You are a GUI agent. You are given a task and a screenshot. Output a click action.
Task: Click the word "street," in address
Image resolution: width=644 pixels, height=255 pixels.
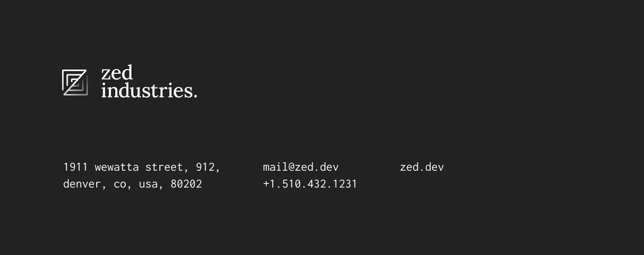pyautogui.click(x=167, y=168)
